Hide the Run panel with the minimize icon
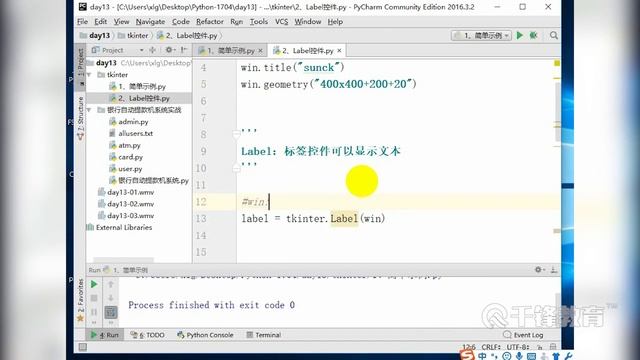Image resolution: width=640 pixels, height=360 pixels. (553, 270)
